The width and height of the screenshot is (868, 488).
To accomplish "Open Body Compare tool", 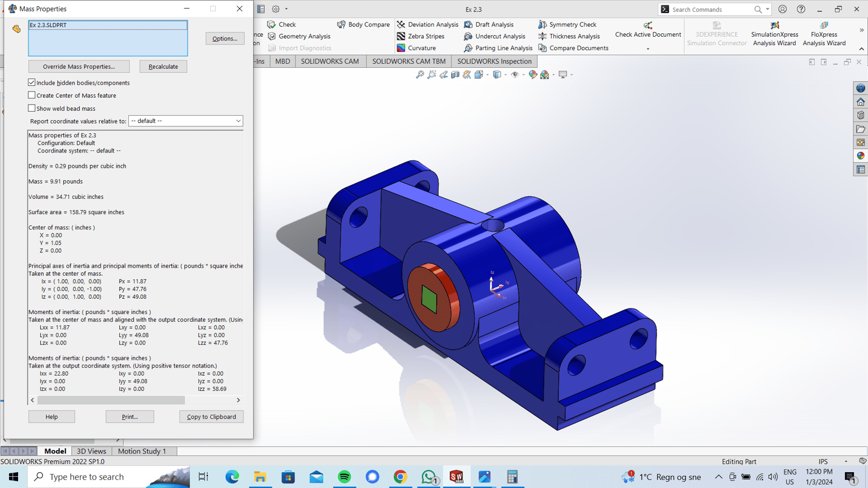I will click(x=363, y=24).
